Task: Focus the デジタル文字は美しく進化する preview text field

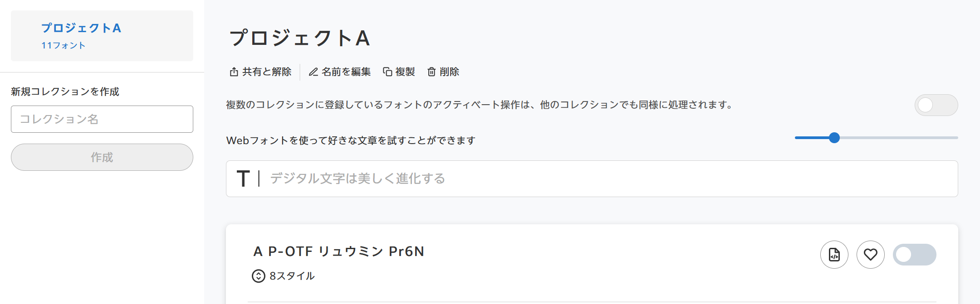Action: click(x=592, y=179)
